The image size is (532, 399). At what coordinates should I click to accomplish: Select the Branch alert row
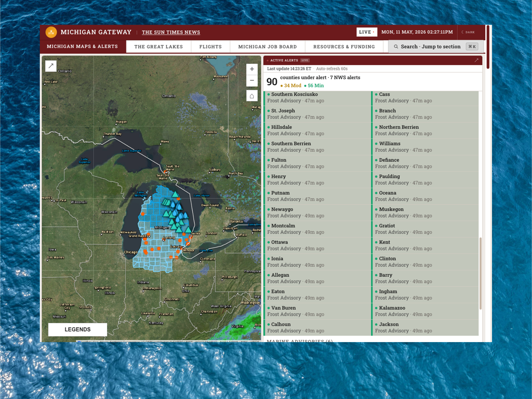pyautogui.click(x=425, y=114)
